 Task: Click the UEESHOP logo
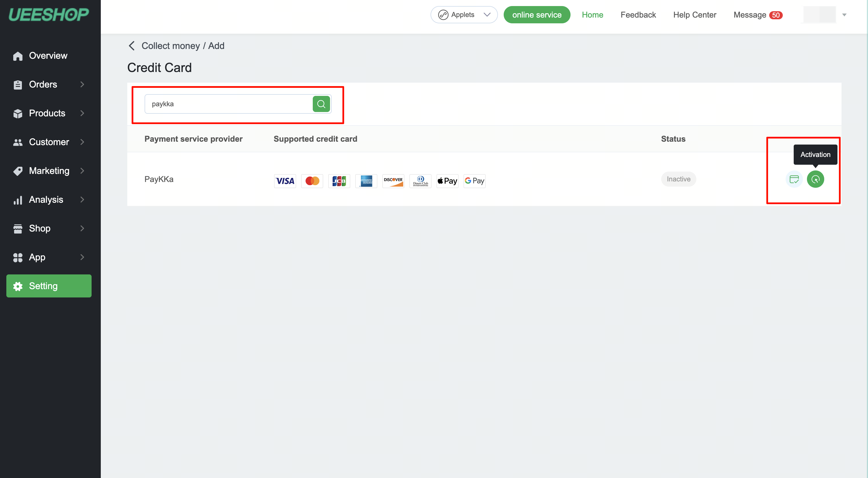[49, 15]
